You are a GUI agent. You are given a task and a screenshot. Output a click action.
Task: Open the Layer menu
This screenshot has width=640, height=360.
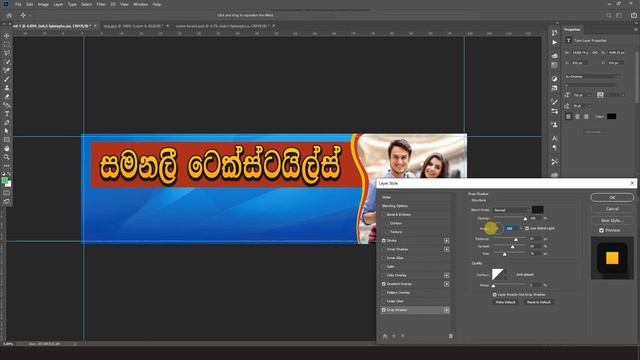[58, 4]
